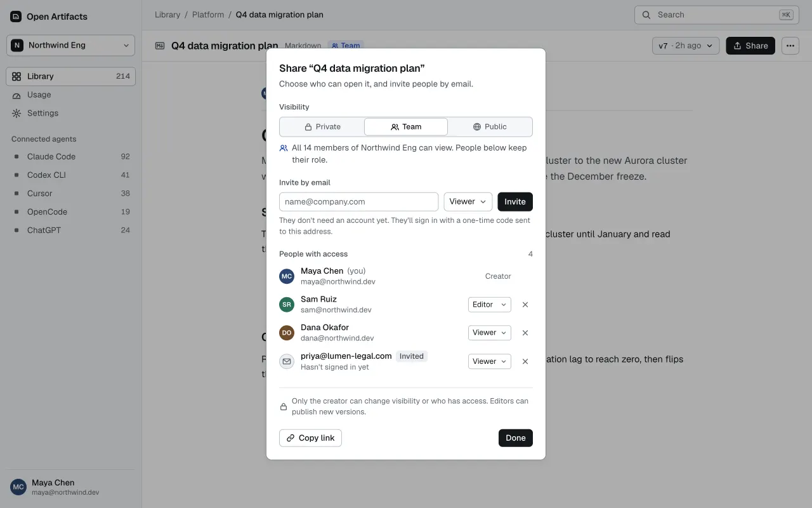Screen dimensions: 812x508
Task: Click the dana@northwind.dev email
Action: point(337,338)
